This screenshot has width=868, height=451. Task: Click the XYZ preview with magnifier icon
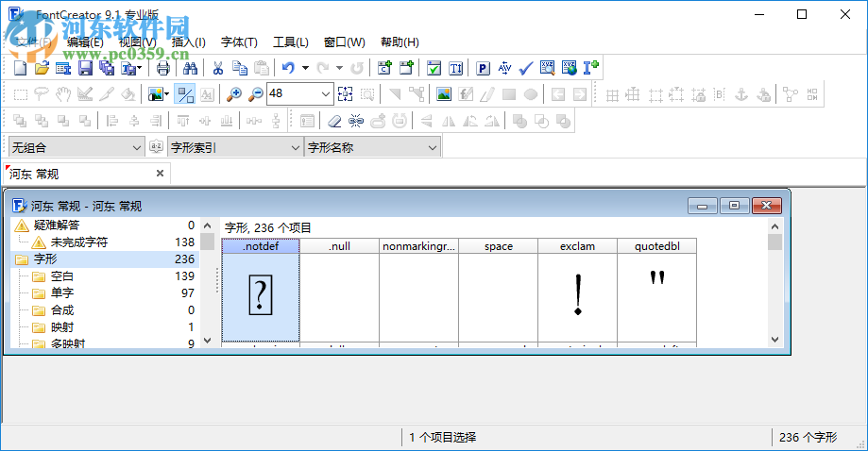[x=548, y=68]
